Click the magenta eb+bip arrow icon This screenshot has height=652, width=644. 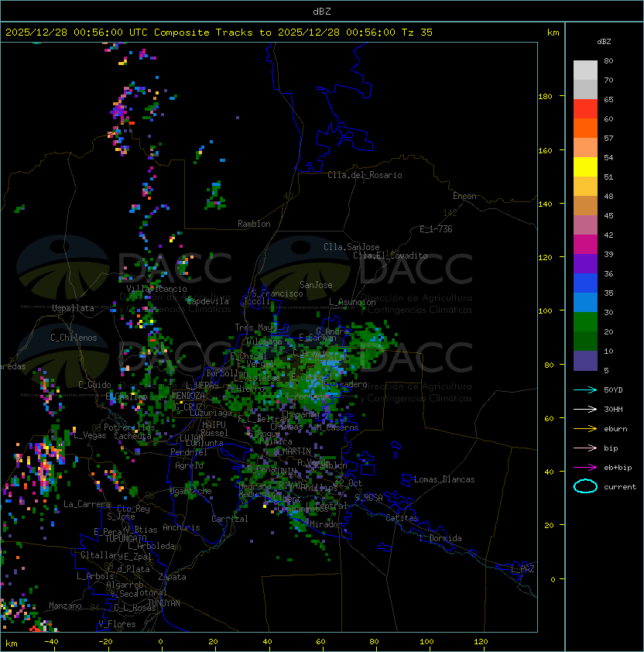[x=585, y=468]
